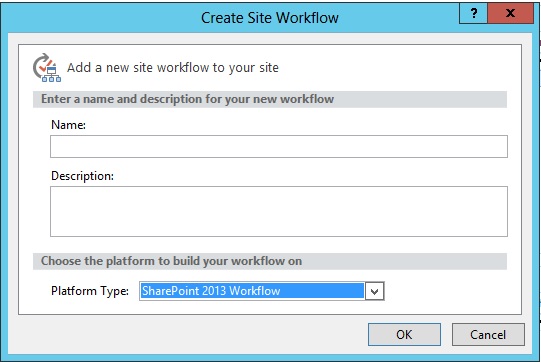
Task: Click the site workflow icon
Action: 47,68
